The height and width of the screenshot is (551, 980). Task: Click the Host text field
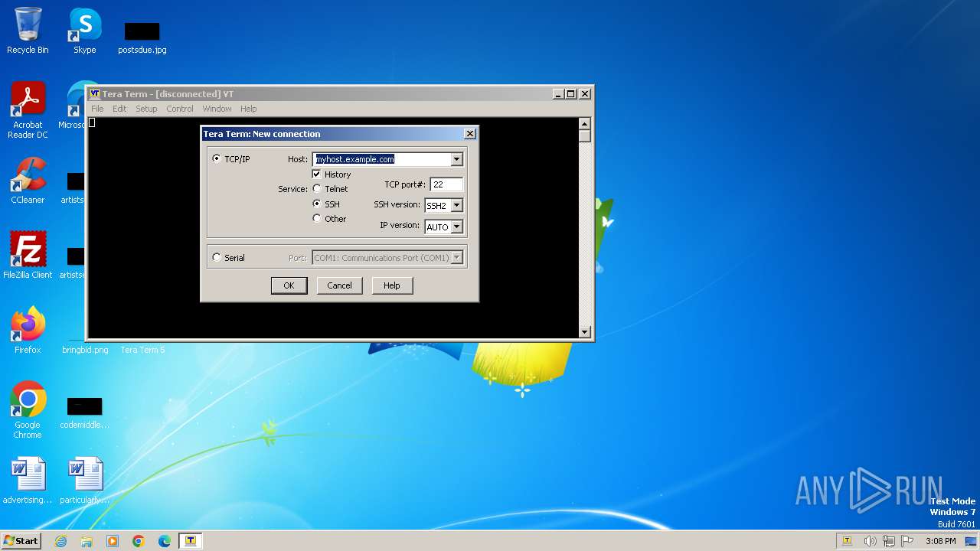point(382,159)
